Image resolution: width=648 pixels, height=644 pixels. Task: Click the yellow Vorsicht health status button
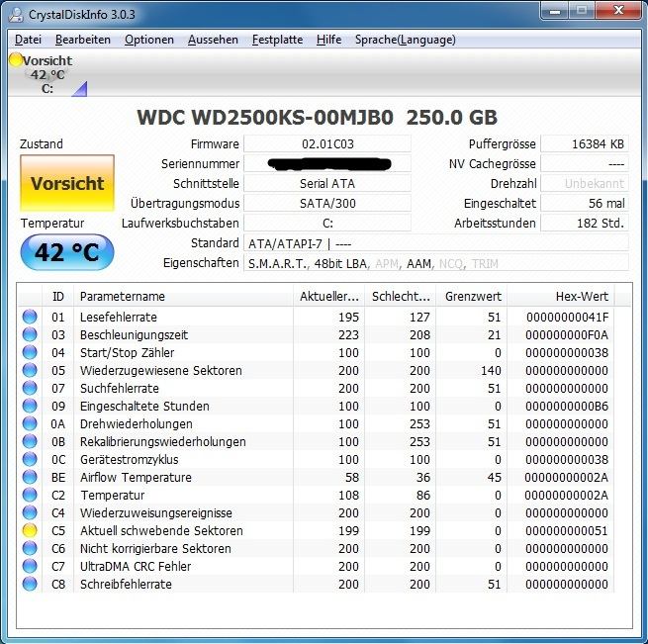point(67,183)
